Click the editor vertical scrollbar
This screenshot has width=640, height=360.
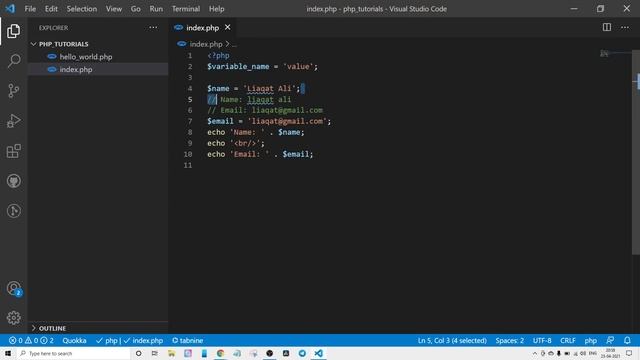pyautogui.click(x=636, y=153)
